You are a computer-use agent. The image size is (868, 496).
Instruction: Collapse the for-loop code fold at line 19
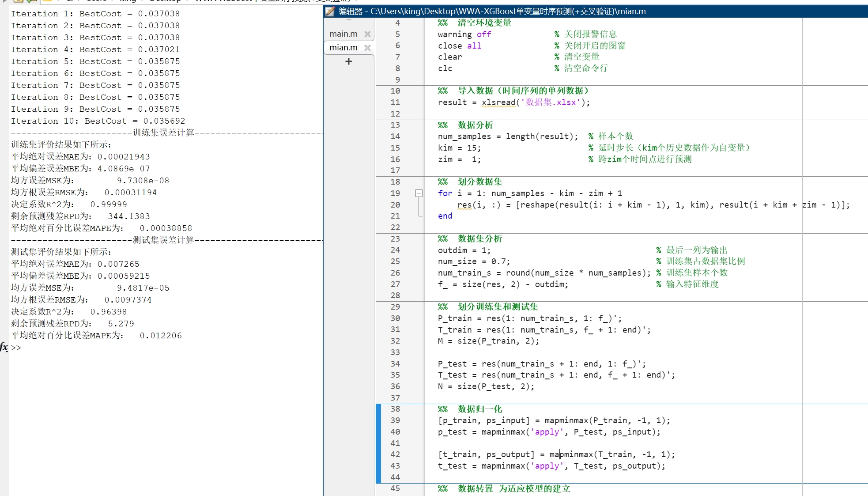point(418,193)
